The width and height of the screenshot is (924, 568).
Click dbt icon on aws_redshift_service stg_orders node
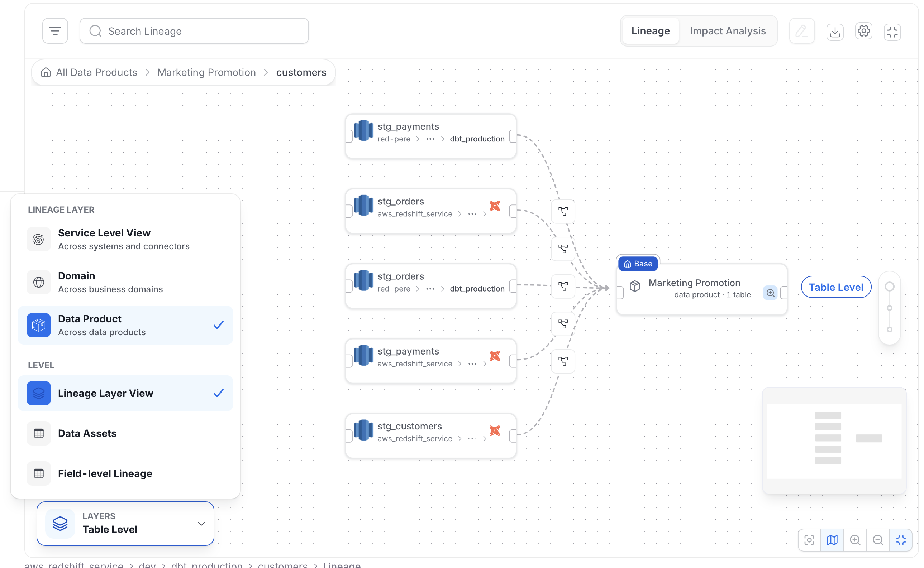tap(494, 206)
